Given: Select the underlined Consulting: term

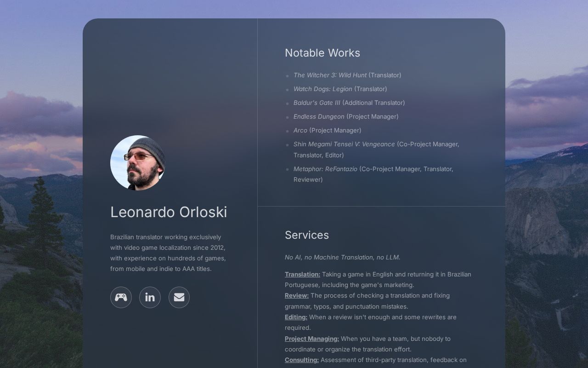Looking at the screenshot, I should tap(301, 360).
